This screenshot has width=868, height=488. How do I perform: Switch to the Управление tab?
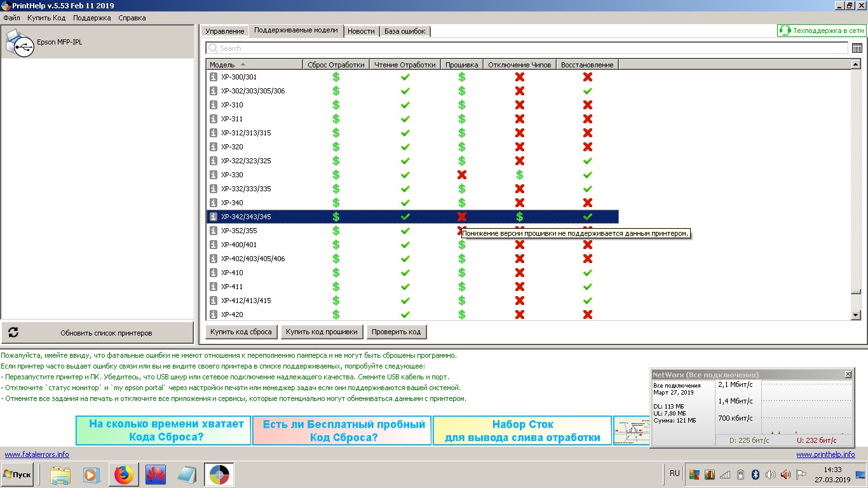click(x=225, y=31)
